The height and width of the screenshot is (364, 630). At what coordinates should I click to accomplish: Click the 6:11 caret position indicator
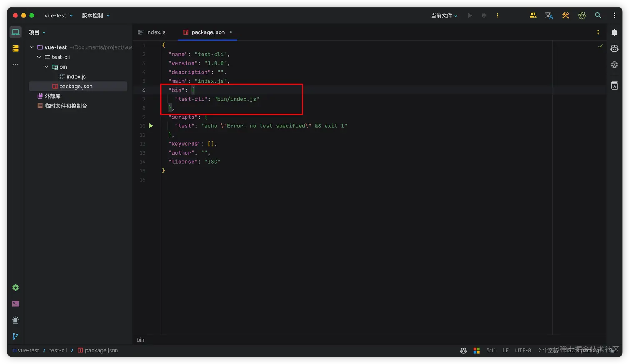[491, 350]
